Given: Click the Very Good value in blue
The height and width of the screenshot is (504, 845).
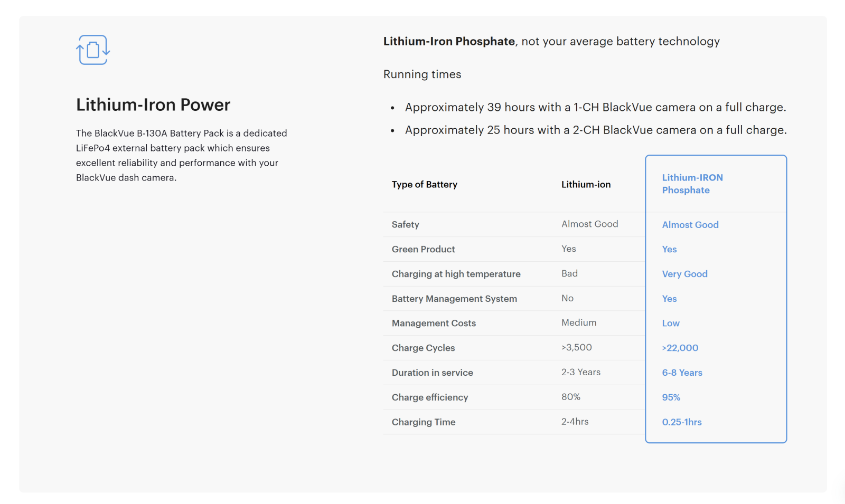Looking at the screenshot, I should coord(684,274).
